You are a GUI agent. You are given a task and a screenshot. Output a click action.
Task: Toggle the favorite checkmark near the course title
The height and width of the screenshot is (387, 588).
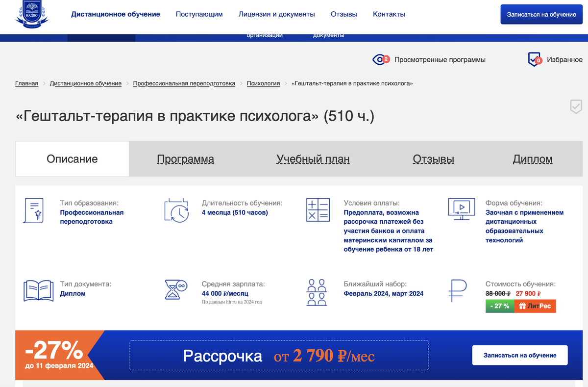[577, 106]
